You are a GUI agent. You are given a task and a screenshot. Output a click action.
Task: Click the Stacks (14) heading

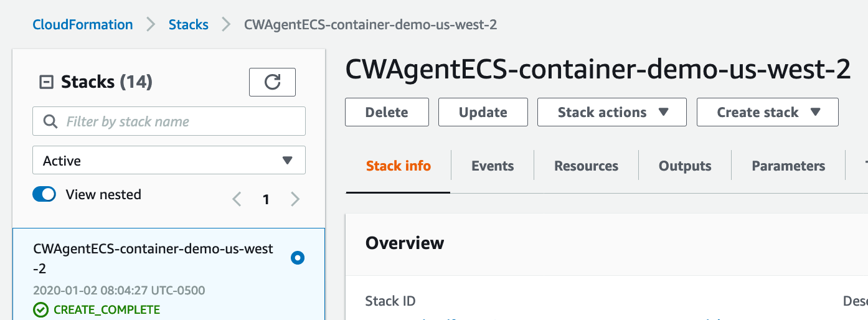(x=106, y=82)
